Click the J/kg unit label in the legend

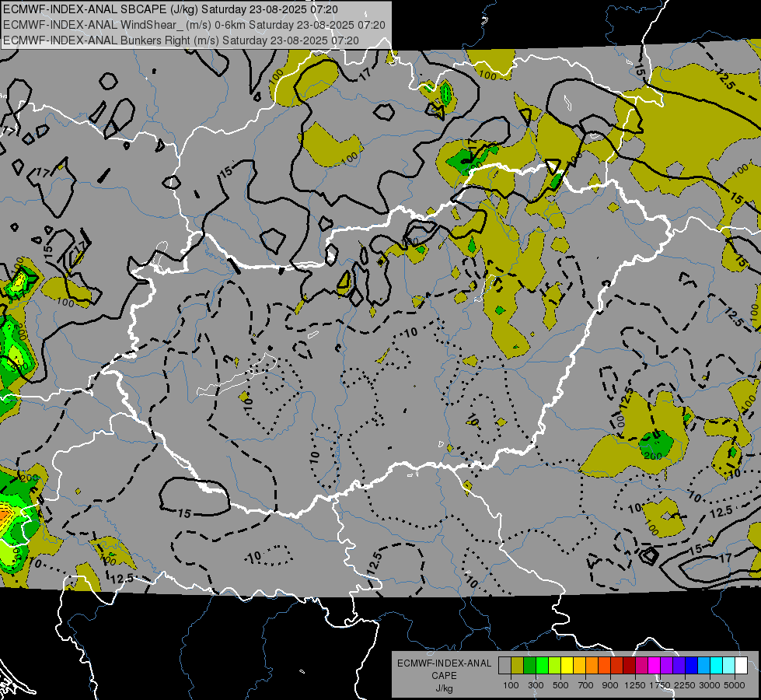(444, 688)
